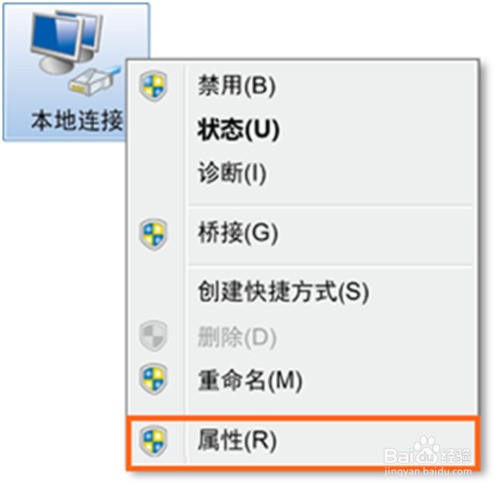Click the jingyan.baidu.com watermark text
The image size is (500, 489).
pos(428,471)
